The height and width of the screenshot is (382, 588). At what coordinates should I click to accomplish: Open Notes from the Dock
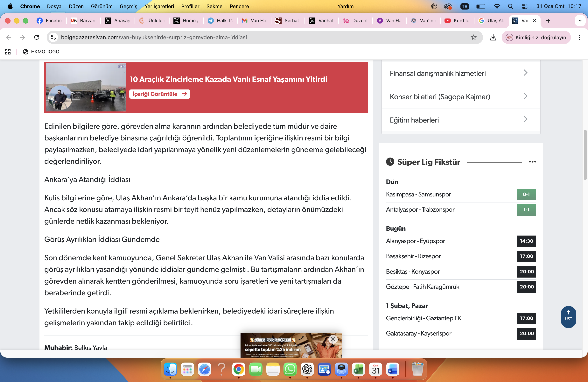[273, 369]
